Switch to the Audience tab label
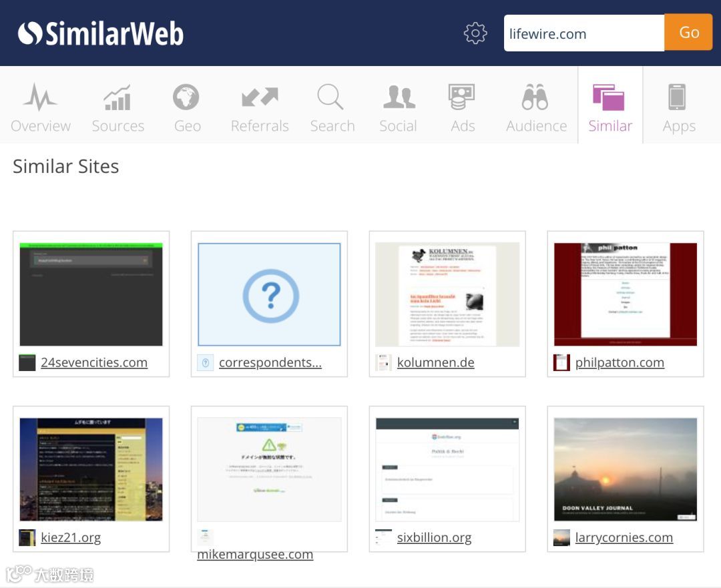 tap(537, 126)
